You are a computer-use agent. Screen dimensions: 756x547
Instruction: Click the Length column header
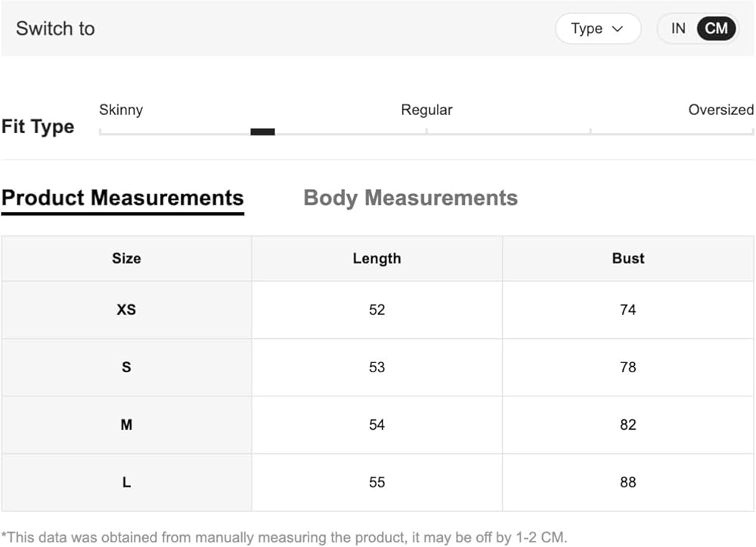tap(377, 259)
